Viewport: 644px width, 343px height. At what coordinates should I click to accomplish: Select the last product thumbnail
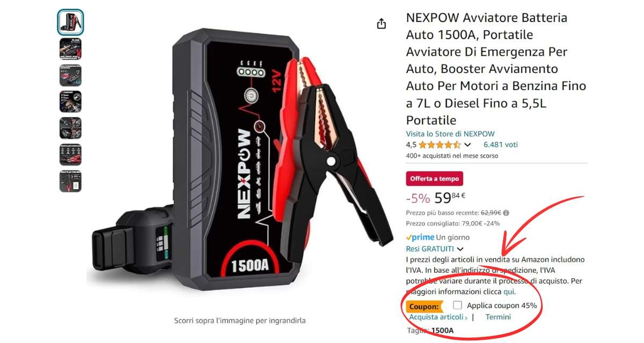tap(70, 181)
